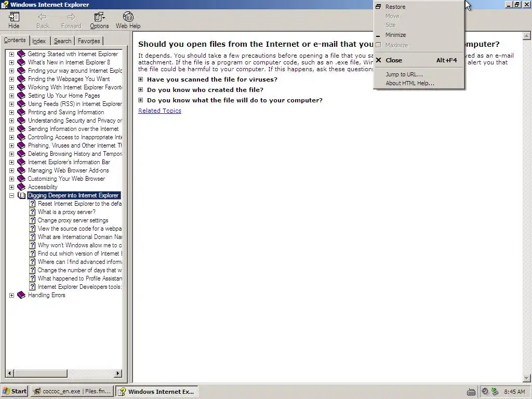The image size is (532, 399).
Task: Click the book icon next to Accessibility
Action: click(x=21, y=187)
